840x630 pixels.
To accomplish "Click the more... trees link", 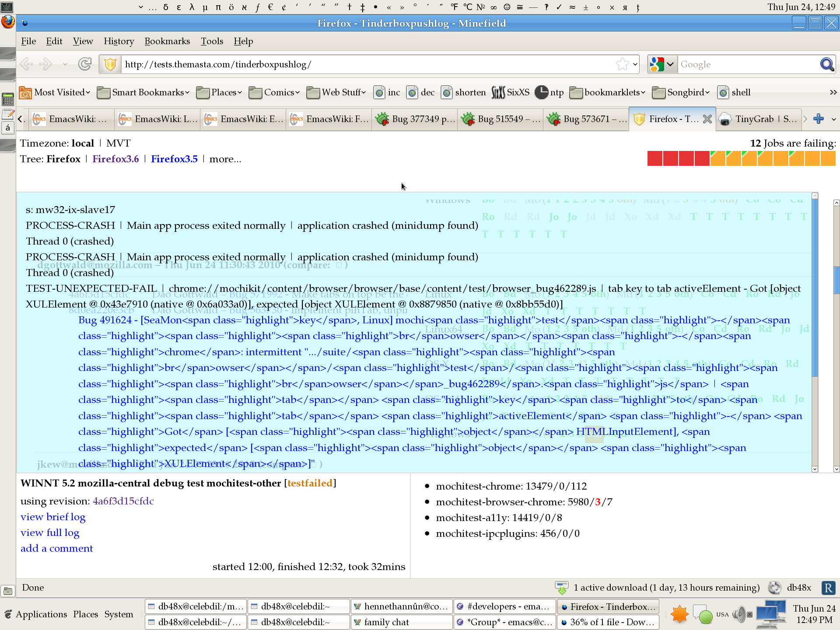I will coord(225,159).
